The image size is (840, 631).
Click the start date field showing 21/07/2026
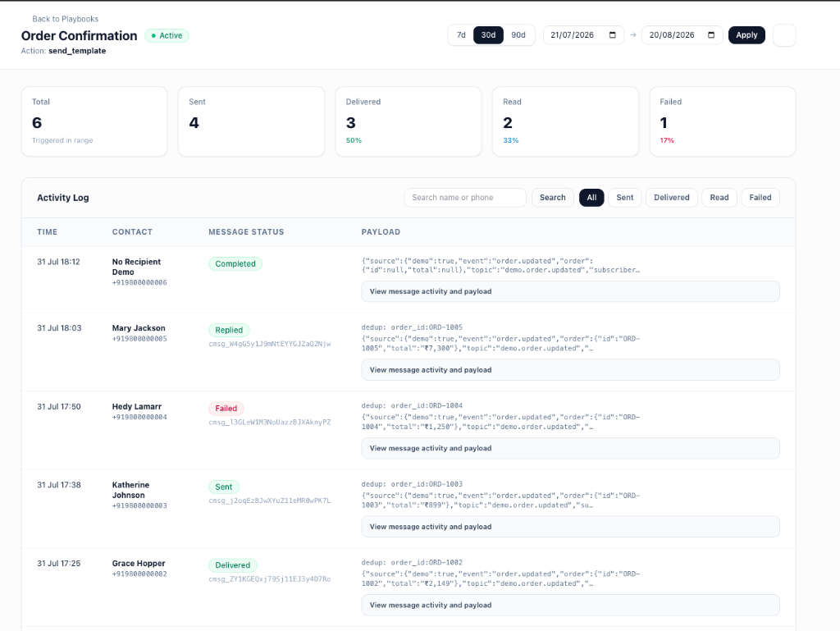coord(583,35)
